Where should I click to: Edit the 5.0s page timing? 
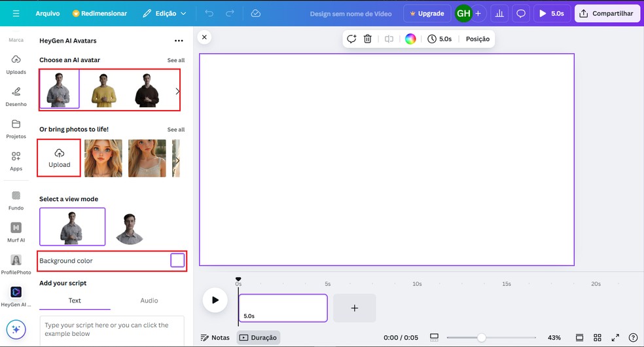[x=439, y=39]
